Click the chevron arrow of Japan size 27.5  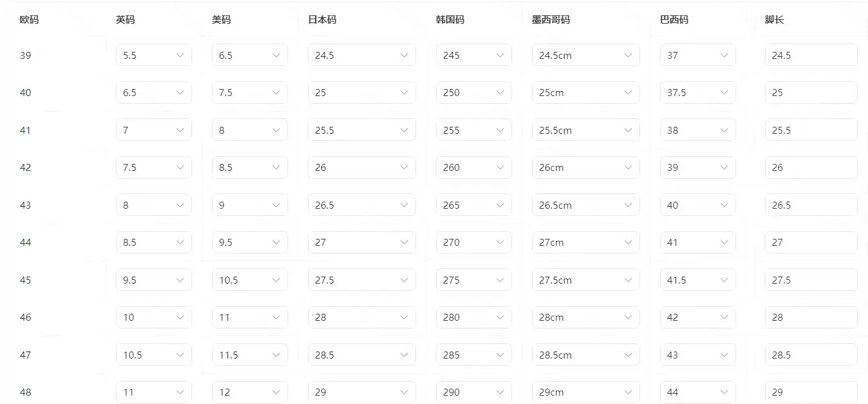[x=405, y=280]
